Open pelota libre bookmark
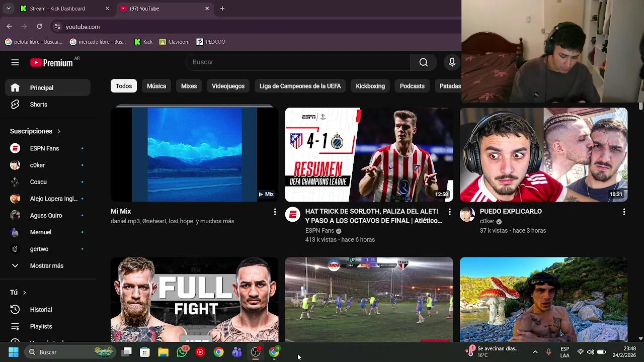The width and height of the screenshot is (644, 362). click(x=34, y=42)
